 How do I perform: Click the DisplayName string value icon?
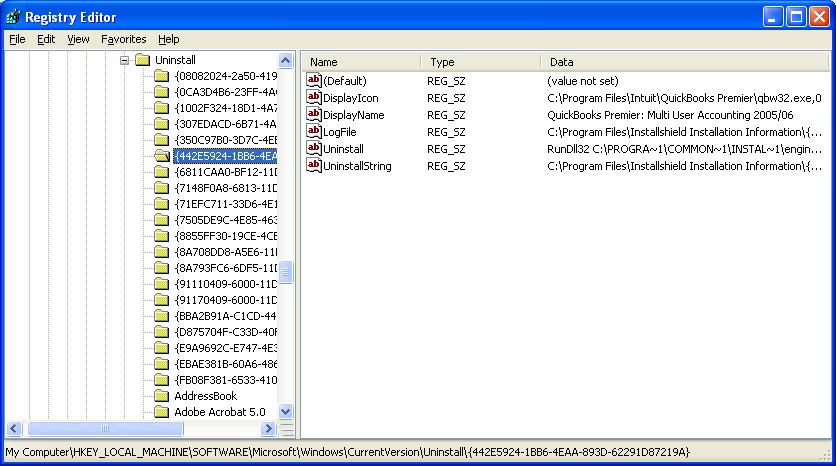314,115
